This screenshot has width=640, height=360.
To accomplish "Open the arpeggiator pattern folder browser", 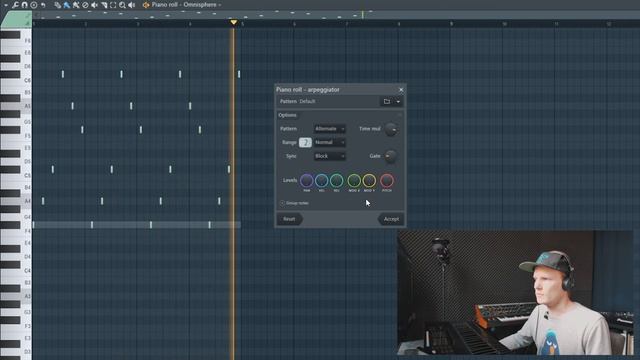I will [x=387, y=101].
